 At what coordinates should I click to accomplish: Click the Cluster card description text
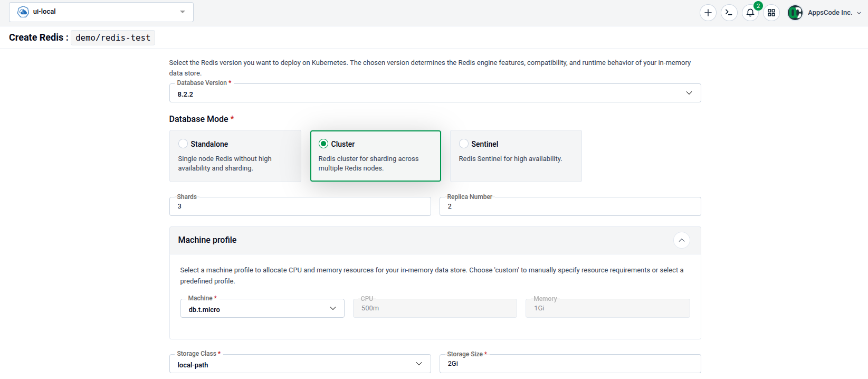click(368, 163)
